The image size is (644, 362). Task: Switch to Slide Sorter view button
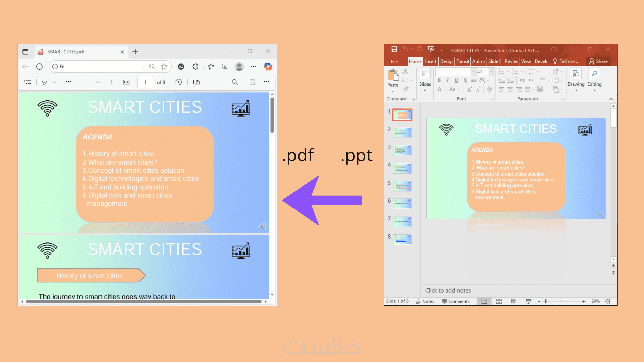[x=499, y=301]
